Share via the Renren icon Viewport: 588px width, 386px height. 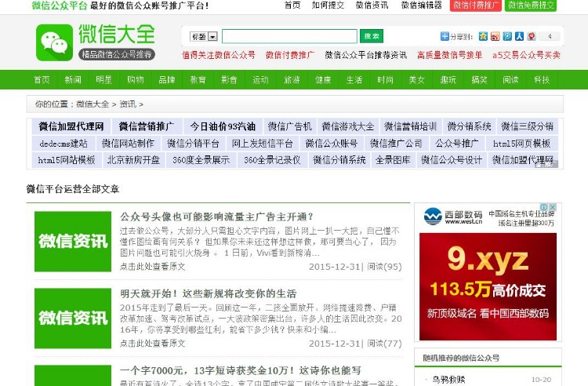point(519,36)
